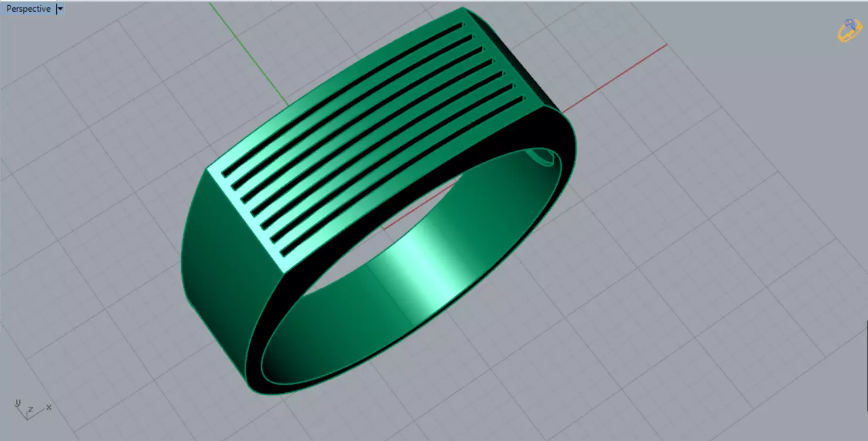This screenshot has width=868, height=441.
Task: Click the Perspective viewport title label
Action: (28, 9)
